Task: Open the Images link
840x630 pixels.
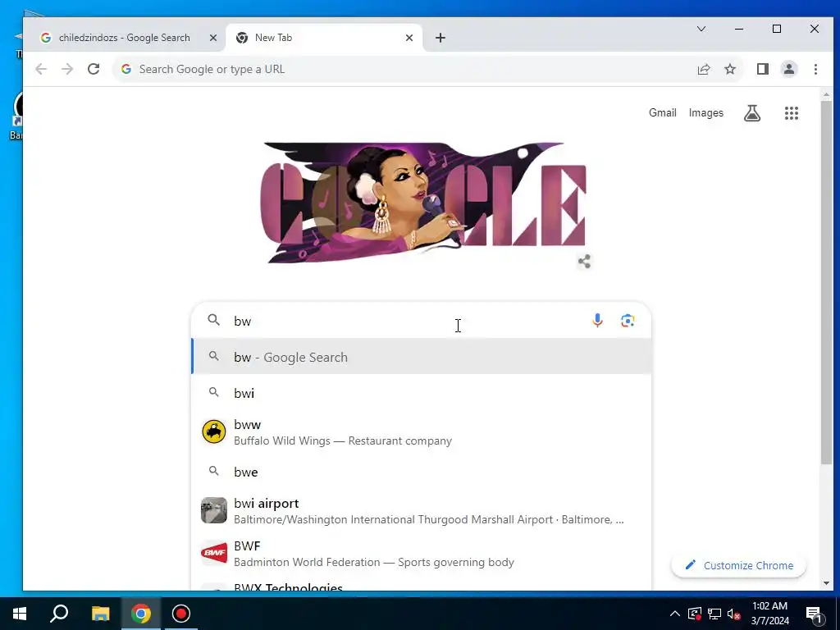Action: pos(705,113)
